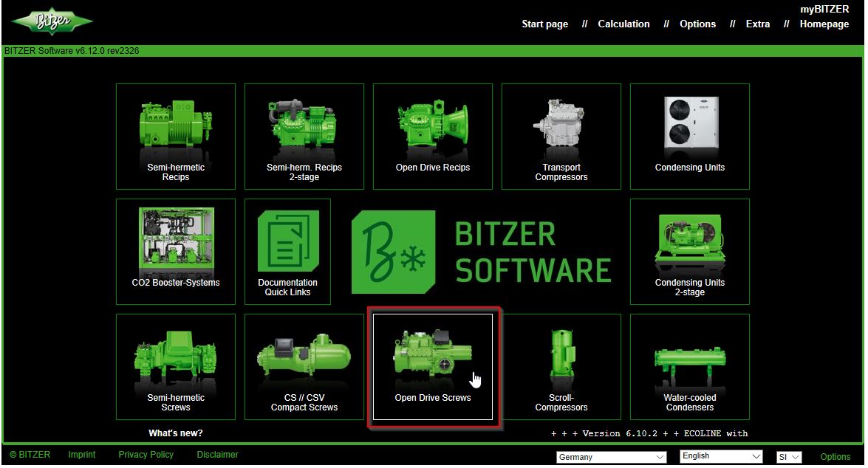Open the Water-cooled Condensers module

pos(689,367)
